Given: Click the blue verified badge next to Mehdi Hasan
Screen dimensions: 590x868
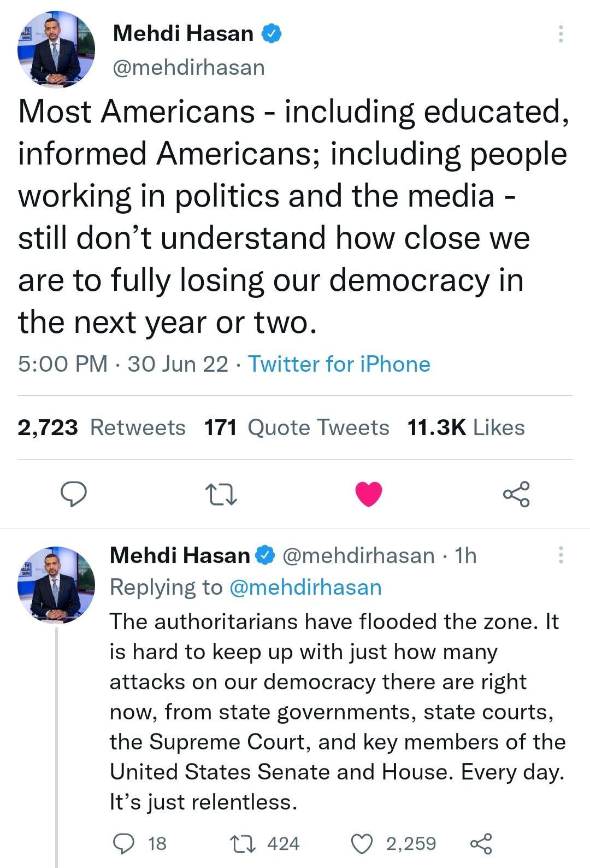Looking at the screenshot, I should 272,33.
